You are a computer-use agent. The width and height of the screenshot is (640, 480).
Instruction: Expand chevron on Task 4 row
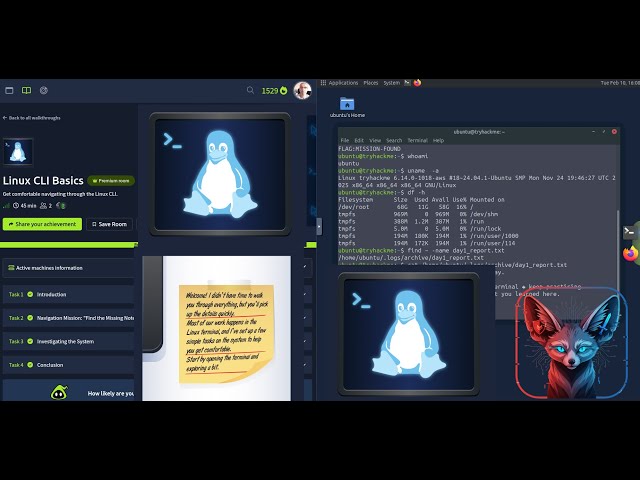click(x=305, y=364)
